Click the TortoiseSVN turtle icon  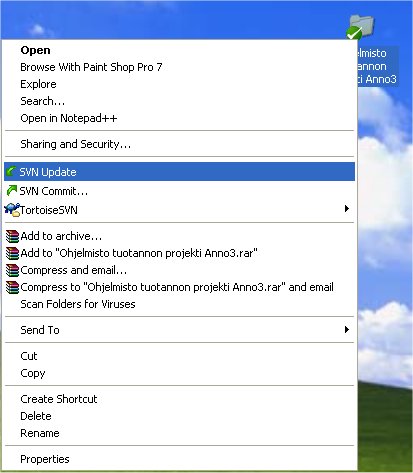pyautogui.click(x=12, y=210)
